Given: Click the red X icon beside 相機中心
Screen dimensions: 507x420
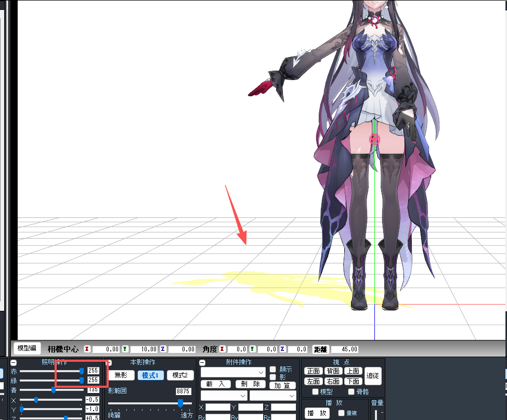Looking at the screenshot, I should coord(87,349).
